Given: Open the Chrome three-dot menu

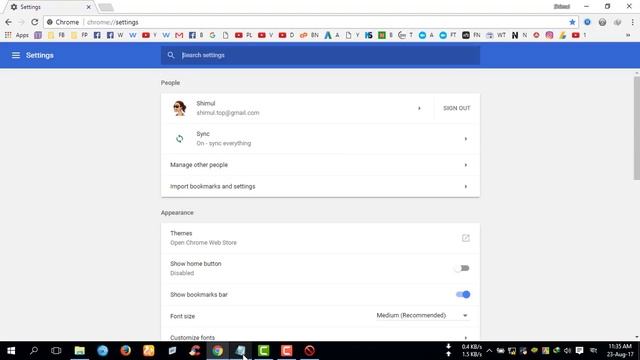Looking at the screenshot, I should click(632, 22).
